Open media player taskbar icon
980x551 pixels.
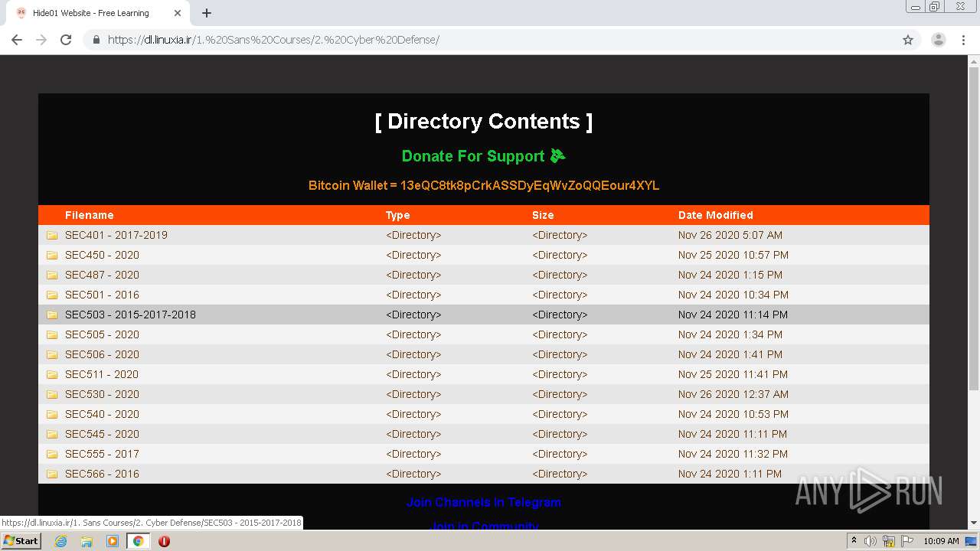tap(113, 541)
